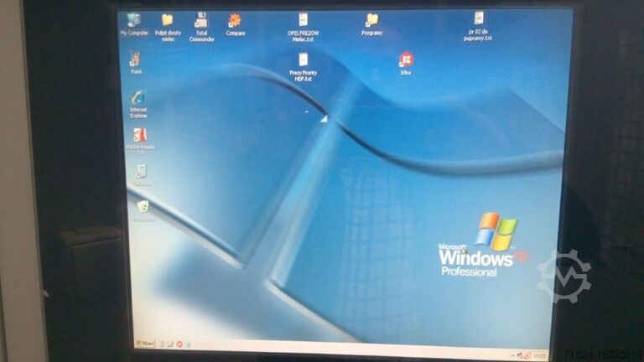Click the Start button
The image size is (644, 362).
tap(146, 344)
